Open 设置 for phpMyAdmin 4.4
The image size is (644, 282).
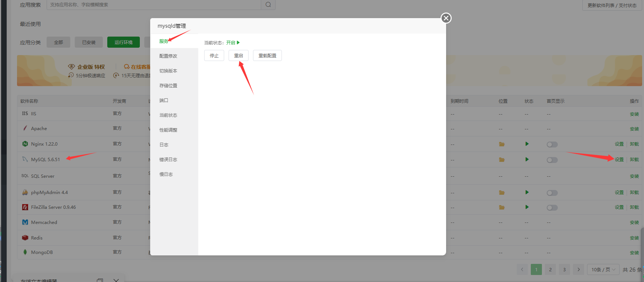pyautogui.click(x=619, y=193)
